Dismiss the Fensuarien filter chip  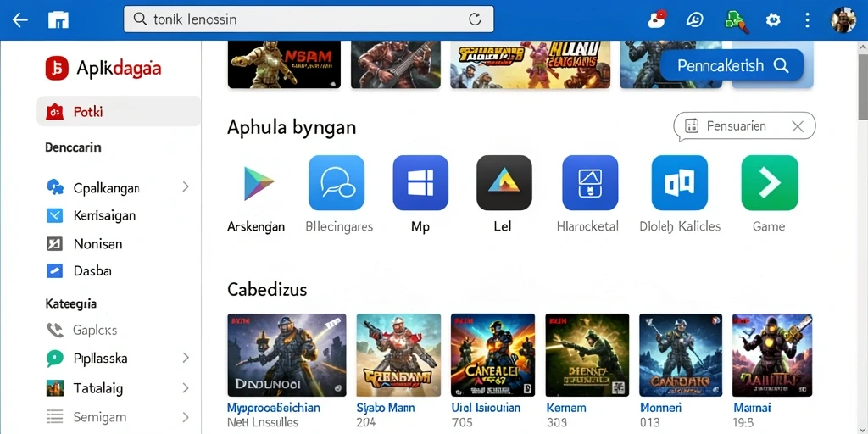[x=797, y=126]
